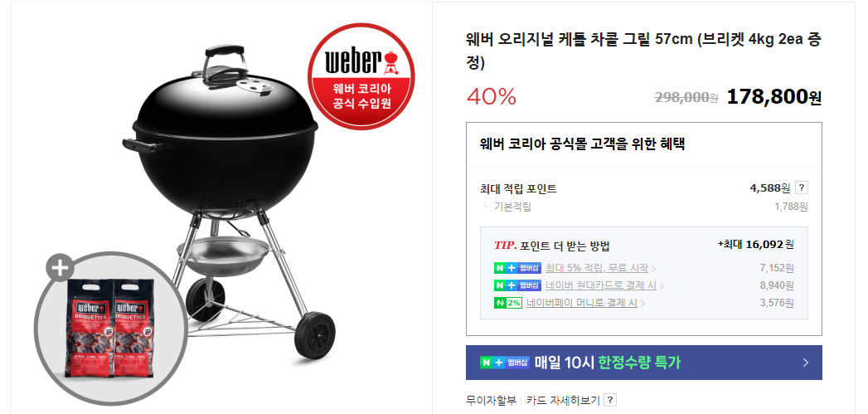Open 카드 자세히보기 details
Image resolution: width=868 pixels, height=414 pixels.
(563, 400)
